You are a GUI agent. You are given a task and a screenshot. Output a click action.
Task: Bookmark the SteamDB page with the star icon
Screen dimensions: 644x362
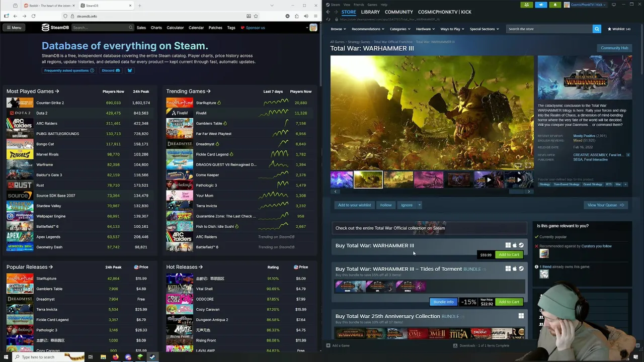tap(256, 16)
